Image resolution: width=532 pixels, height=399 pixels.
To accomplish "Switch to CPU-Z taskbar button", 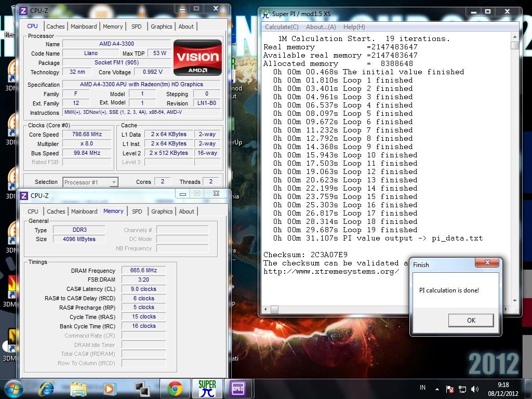I will point(237,389).
